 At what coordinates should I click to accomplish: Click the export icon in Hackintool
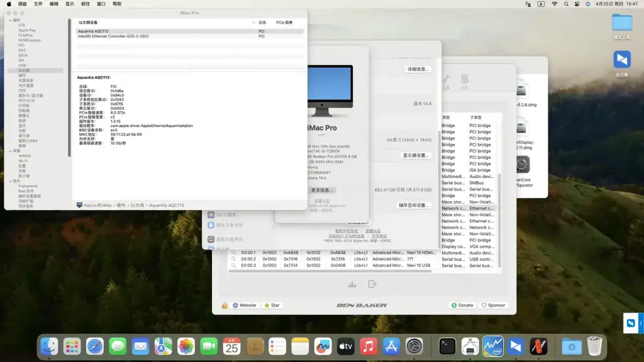372,284
